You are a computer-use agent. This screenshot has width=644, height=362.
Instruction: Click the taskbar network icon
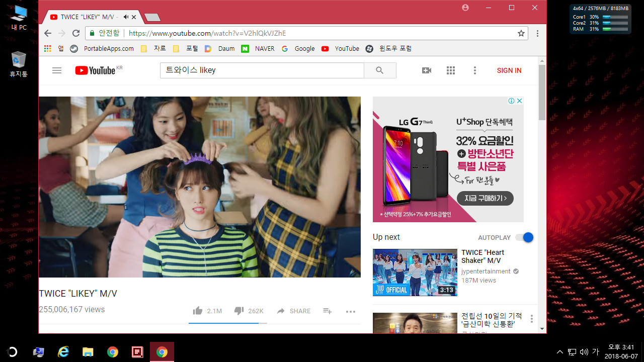[x=572, y=352]
